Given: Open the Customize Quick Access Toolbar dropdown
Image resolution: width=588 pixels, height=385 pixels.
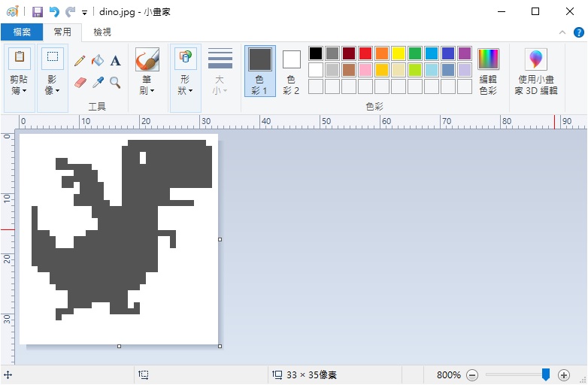Looking at the screenshot, I should 84,13.
